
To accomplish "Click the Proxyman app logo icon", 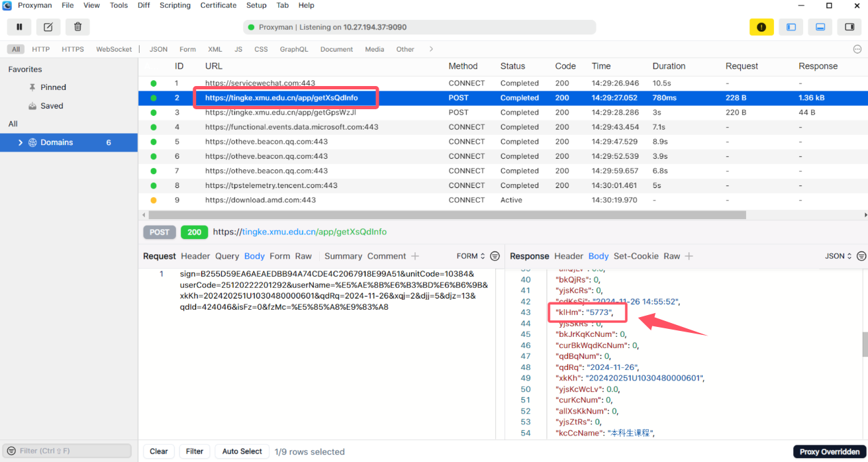I will [x=7, y=5].
